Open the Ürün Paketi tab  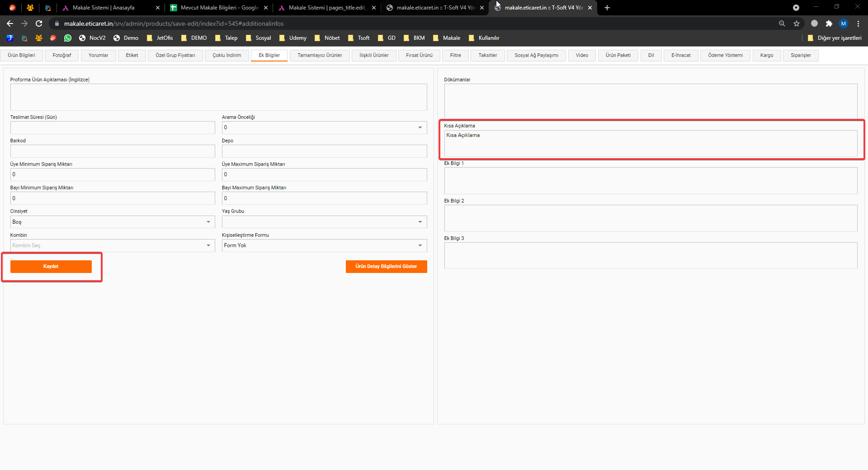tap(618, 55)
